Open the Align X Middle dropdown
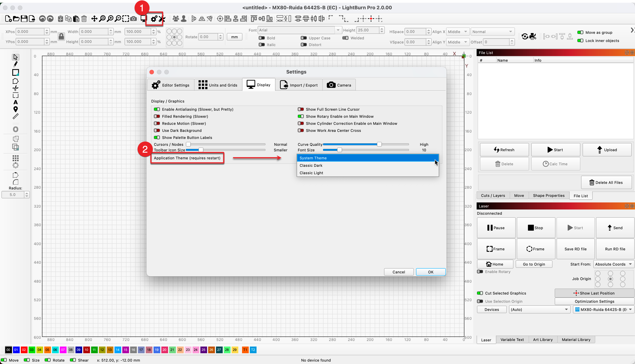The image size is (635, 364). pyautogui.click(x=458, y=32)
